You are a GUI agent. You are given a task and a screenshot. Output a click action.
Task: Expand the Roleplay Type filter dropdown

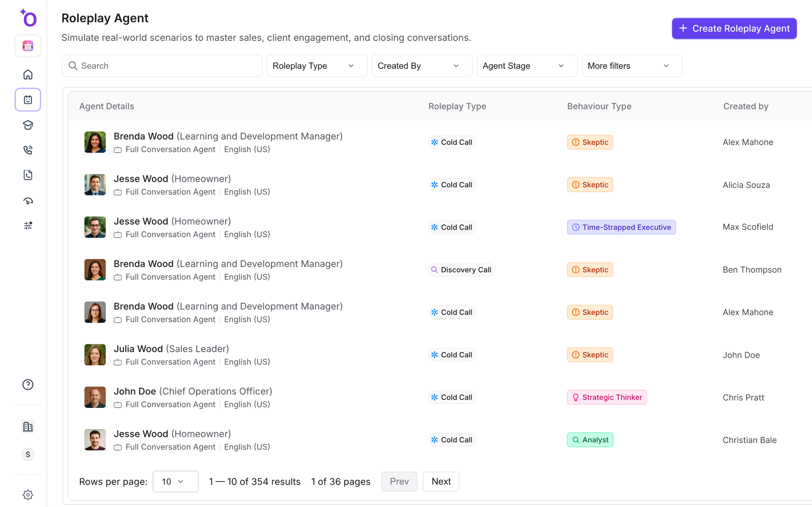click(x=316, y=66)
